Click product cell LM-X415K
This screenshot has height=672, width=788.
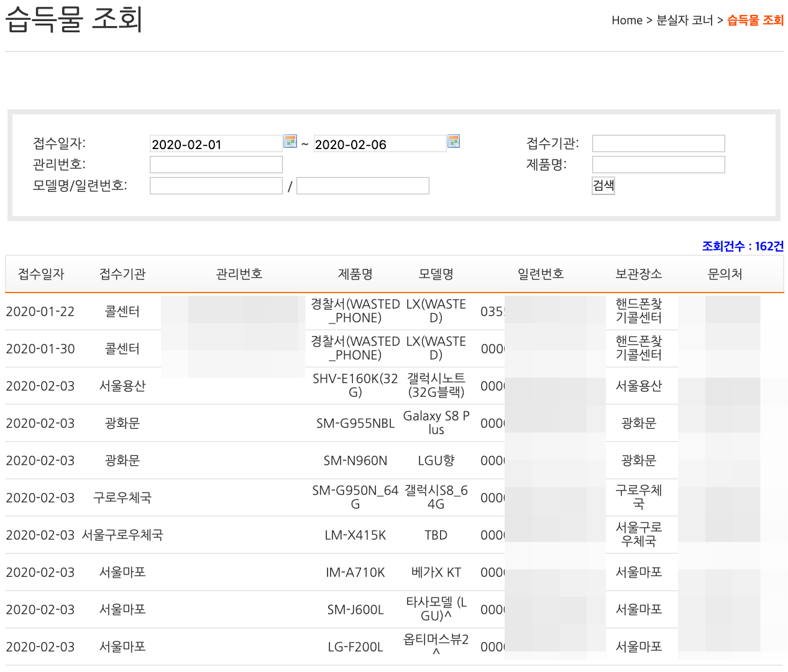tap(355, 535)
